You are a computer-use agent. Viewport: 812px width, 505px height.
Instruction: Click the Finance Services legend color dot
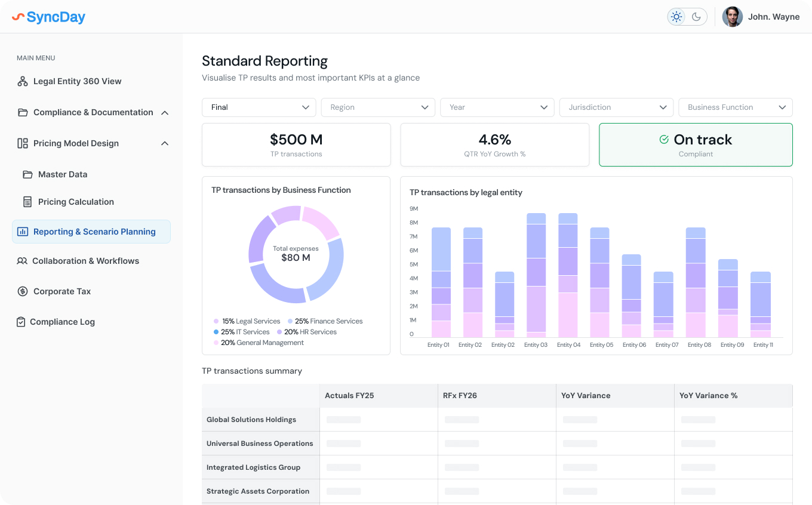pyautogui.click(x=290, y=321)
